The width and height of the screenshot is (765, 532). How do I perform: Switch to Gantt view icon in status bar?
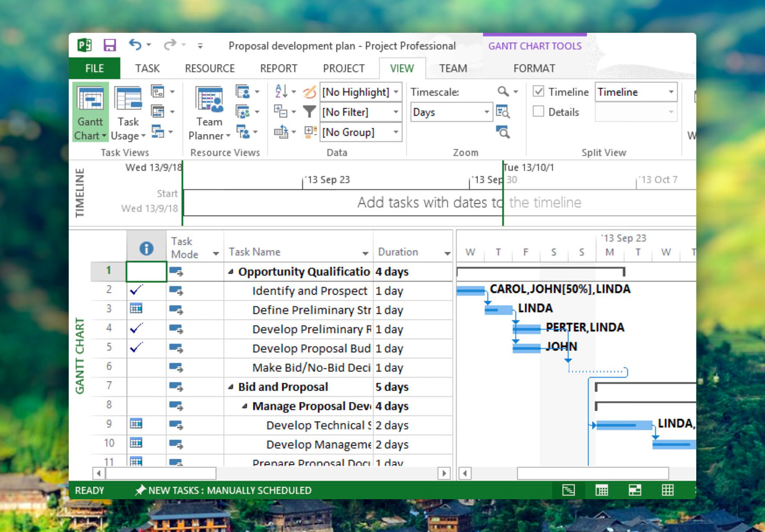(568, 491)
